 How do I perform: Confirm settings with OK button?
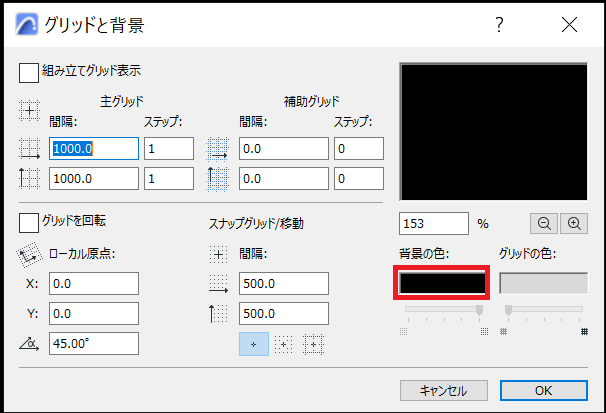(x=544, y=391)
